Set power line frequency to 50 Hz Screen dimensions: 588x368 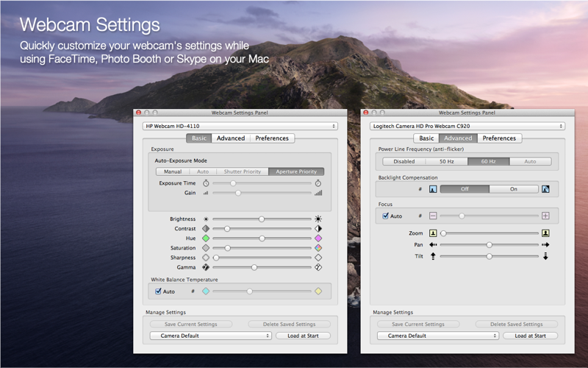click(447, 161)
